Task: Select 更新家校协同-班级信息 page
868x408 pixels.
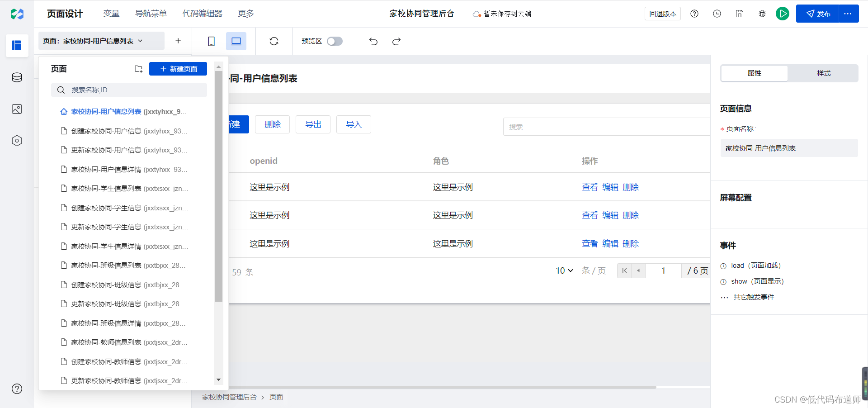Action: [123, 304]
